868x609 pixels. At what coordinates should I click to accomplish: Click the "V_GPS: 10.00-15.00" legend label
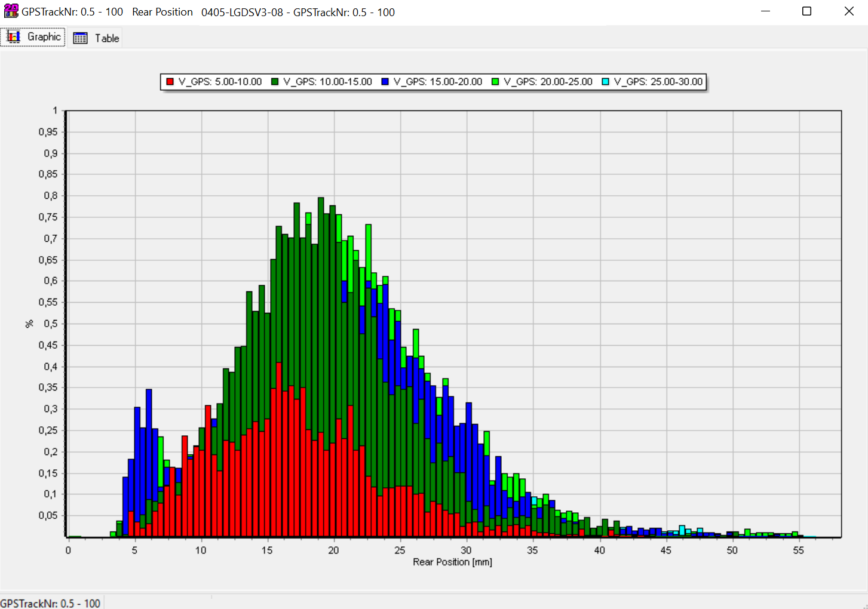tap(327, 82)
